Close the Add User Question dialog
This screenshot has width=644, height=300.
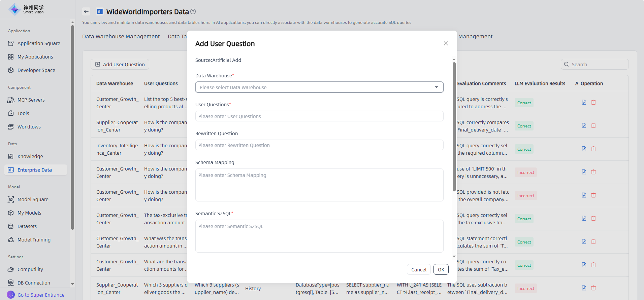(x=446, y=43)
